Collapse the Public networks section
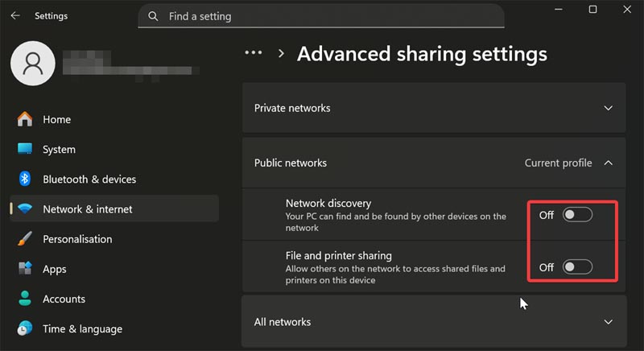The image size is (644, 351). pos(609,163)
